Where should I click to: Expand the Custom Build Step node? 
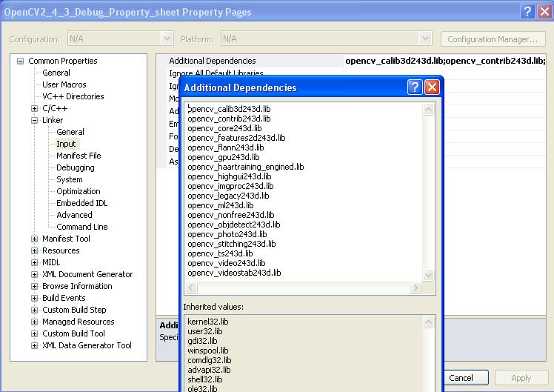point(34,310)
